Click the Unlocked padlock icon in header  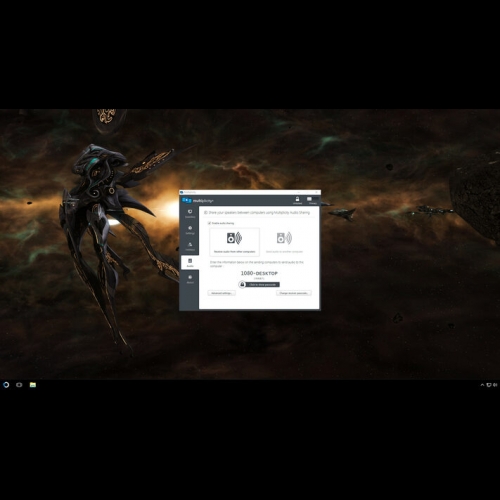[297, 200]
